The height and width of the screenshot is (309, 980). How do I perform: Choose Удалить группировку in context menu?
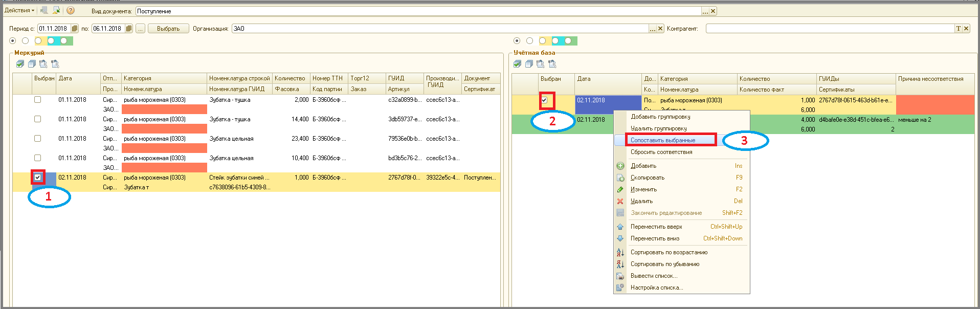681,128
